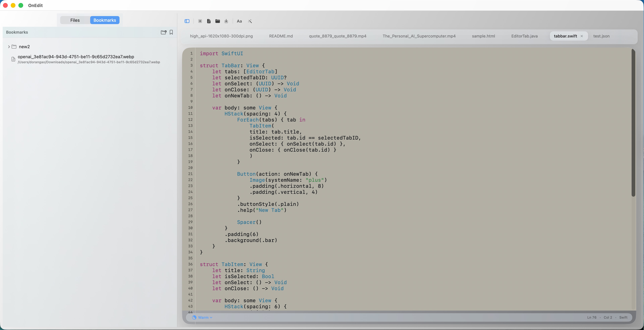Image resolution: width=644 pixels, height=330 pixels.
Task: Switch to the Files segment
Action: pos(75,20)
